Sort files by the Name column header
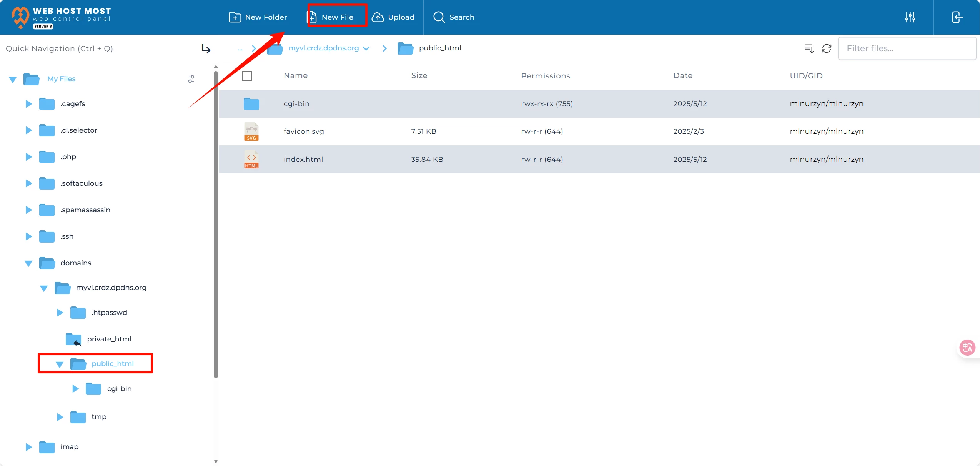980x466 pixels. point(295,76)
